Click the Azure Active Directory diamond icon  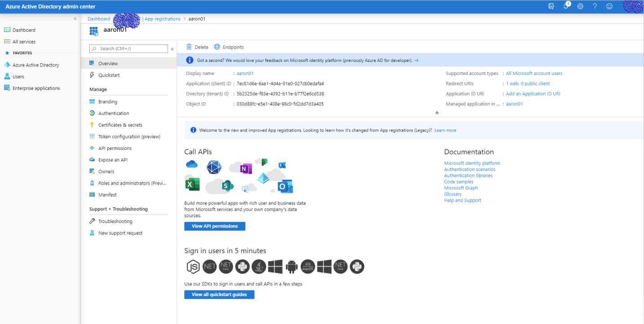click(7, 65)
